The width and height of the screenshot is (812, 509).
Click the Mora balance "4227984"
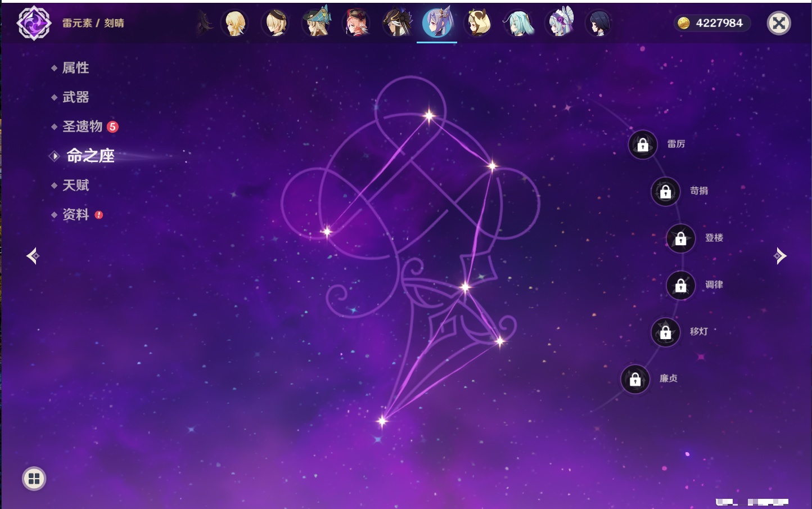point(719,23)
